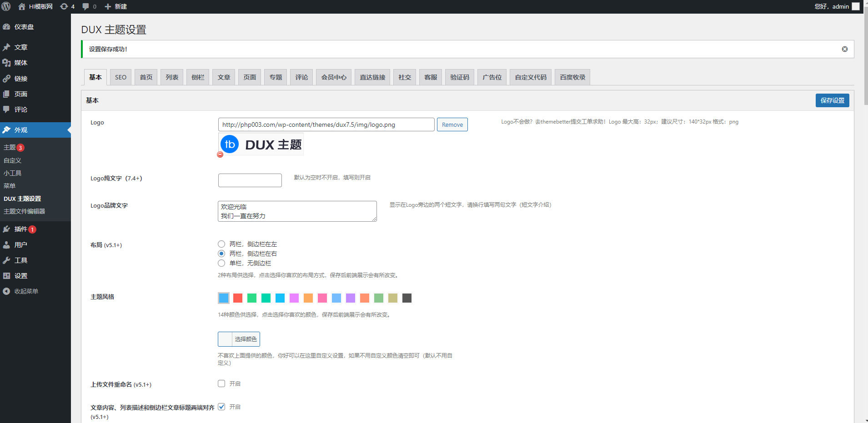Open the 验证码 tab
Image resolution: width=868 pixels, height=423 pixels.
tap(460, 77)
